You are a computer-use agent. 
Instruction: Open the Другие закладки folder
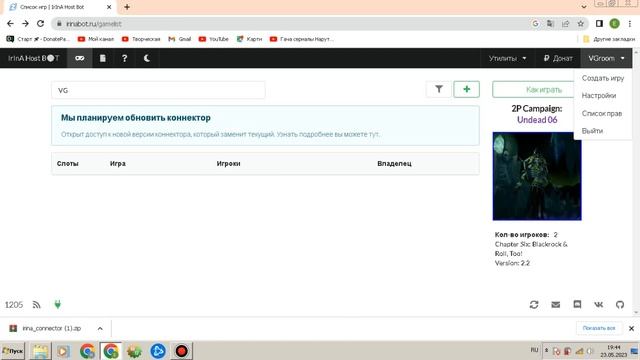pyautogui.click(x=609, y=39)
